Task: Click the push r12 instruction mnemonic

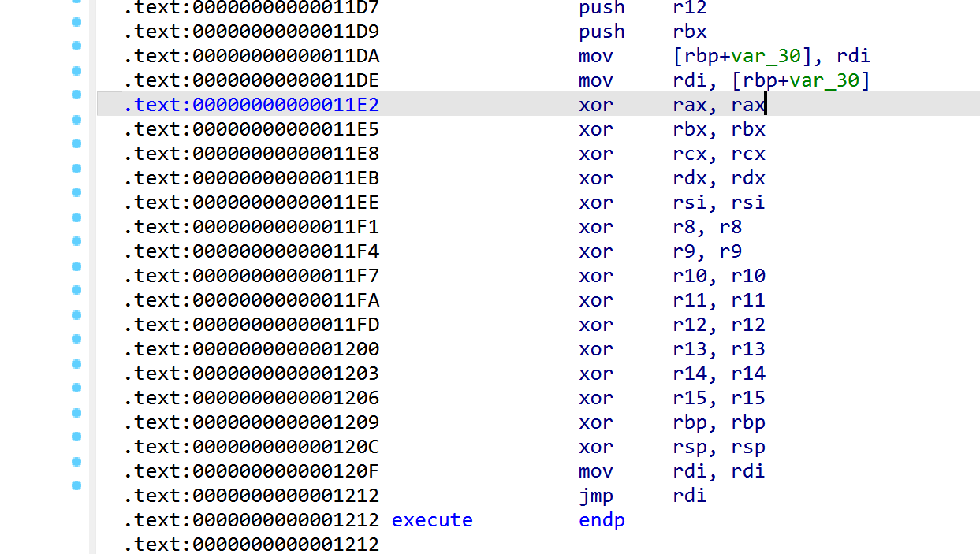Action: pos(602,9)
